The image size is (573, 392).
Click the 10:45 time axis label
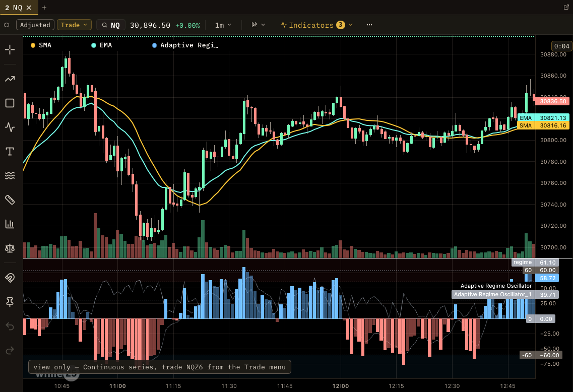pyautogui.click(x=62, y=386)
